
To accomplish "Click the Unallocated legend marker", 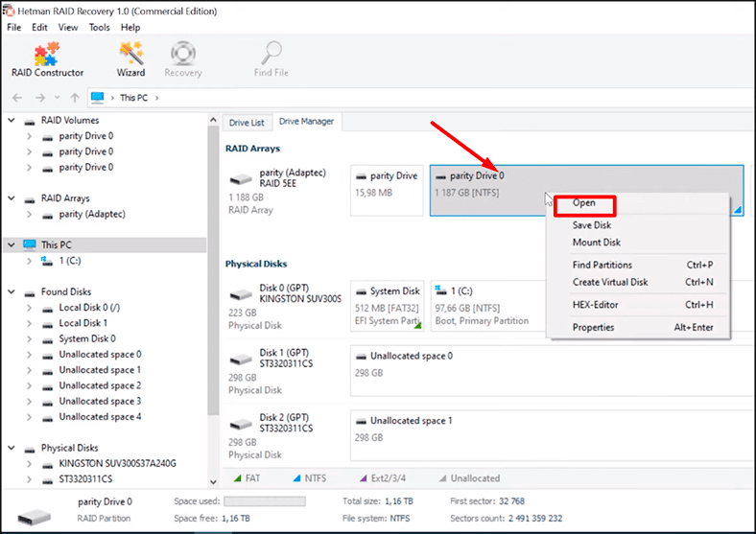I will pyautogui.click(x=442, y=478).
